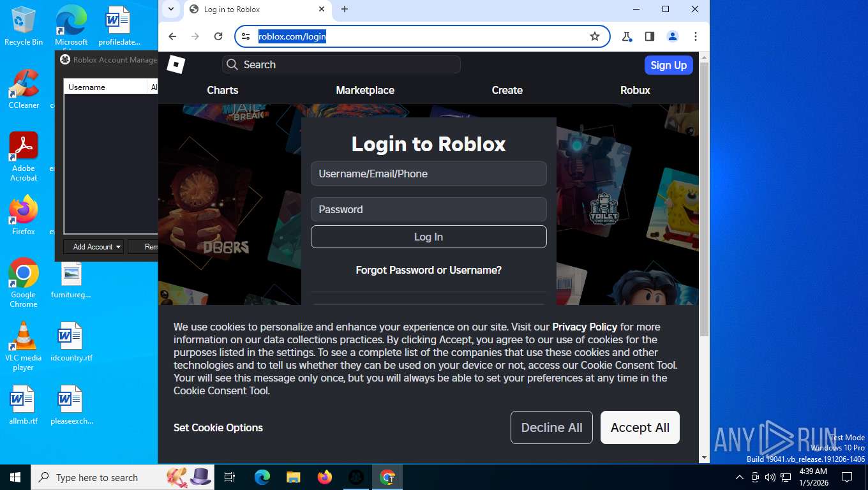Open the Chrome profile avatar icon

tap(673, 36)
